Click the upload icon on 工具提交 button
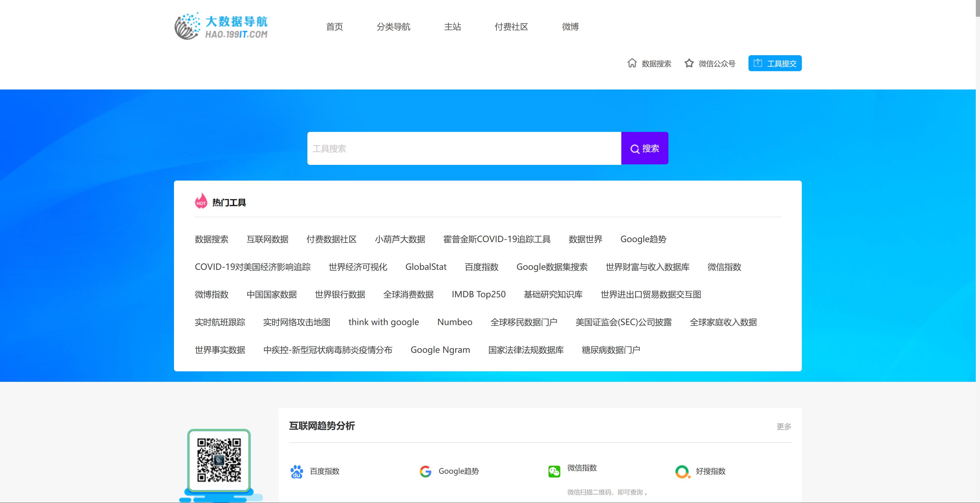This screenshot has height=503, width=980. pyautogui.click(x=758, y=63)
